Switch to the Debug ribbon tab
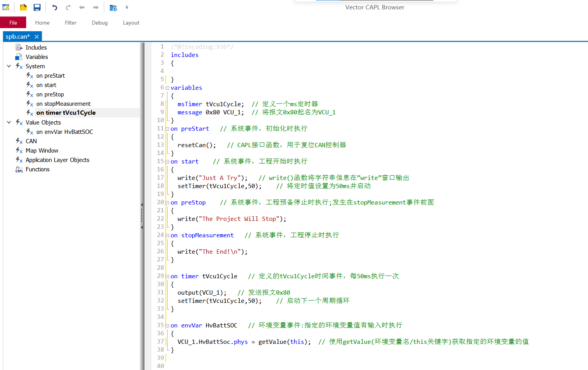 (x=99, y=23)
